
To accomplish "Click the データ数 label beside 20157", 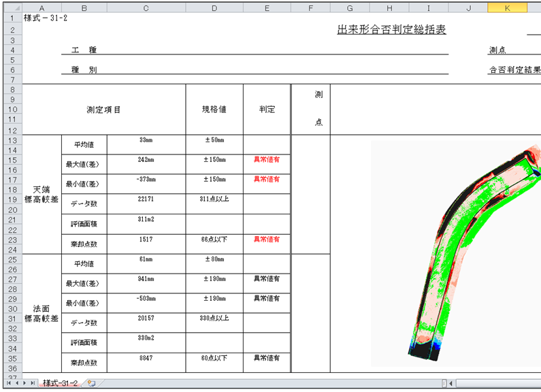I will coord(84,323).
